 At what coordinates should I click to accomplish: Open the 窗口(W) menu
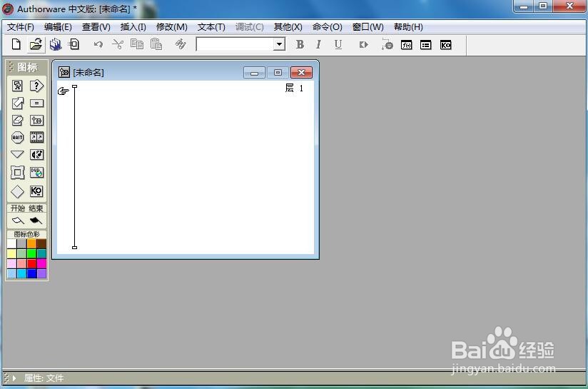pyautogui.click(x=368, y=27)
